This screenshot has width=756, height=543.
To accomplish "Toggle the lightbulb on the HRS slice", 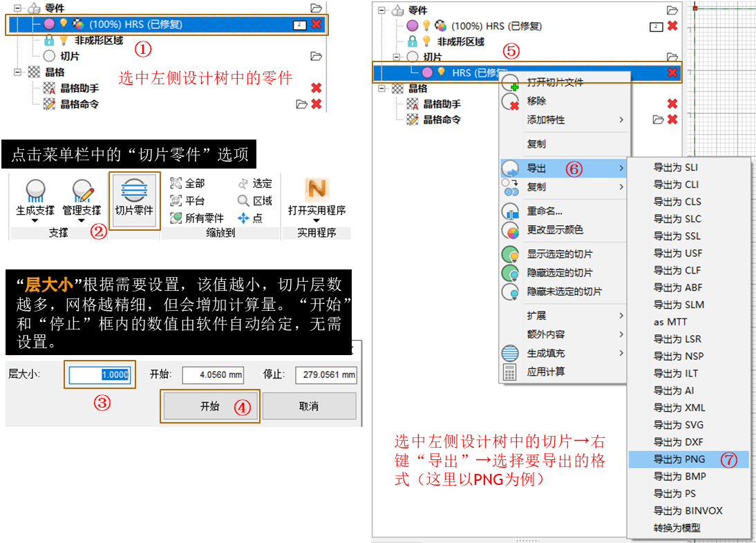I will point(441,72).
